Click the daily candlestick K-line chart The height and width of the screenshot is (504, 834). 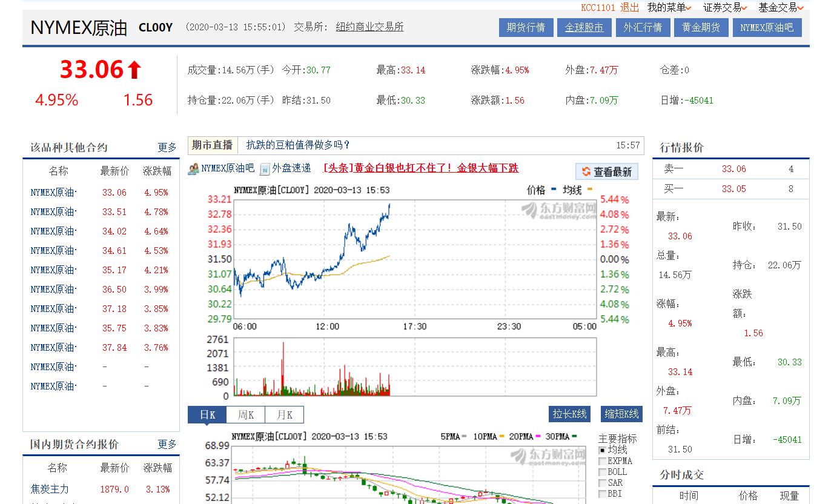[x=410, y=475]
